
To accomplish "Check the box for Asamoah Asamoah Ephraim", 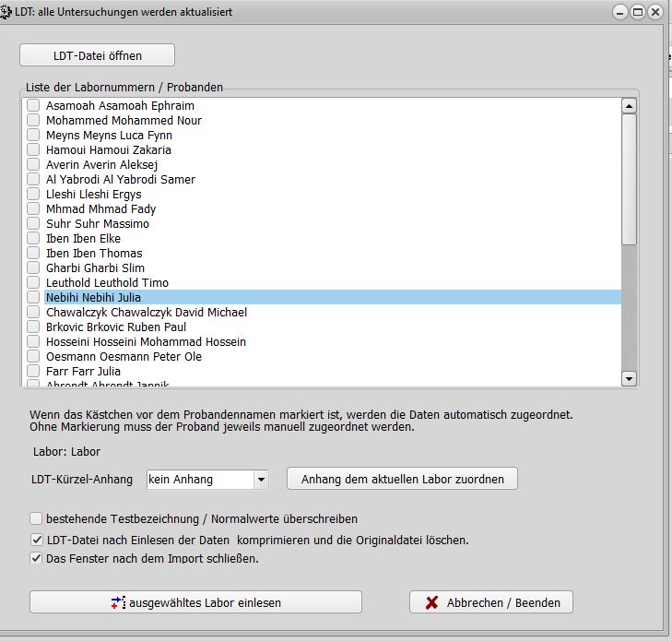I will click(33, 106).
